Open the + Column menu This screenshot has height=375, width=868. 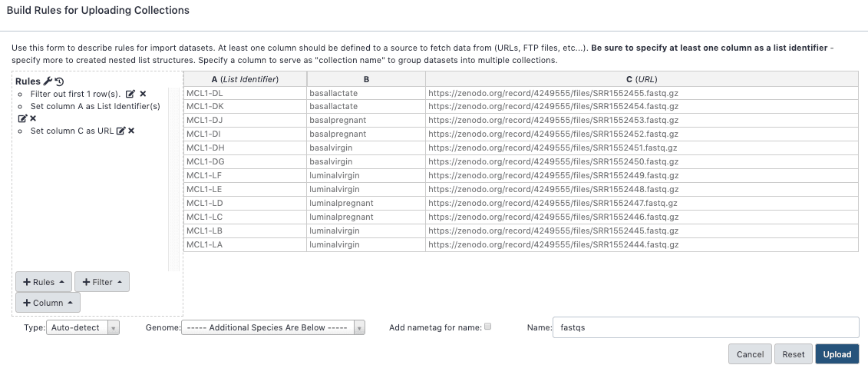click(x=48, y=303)
